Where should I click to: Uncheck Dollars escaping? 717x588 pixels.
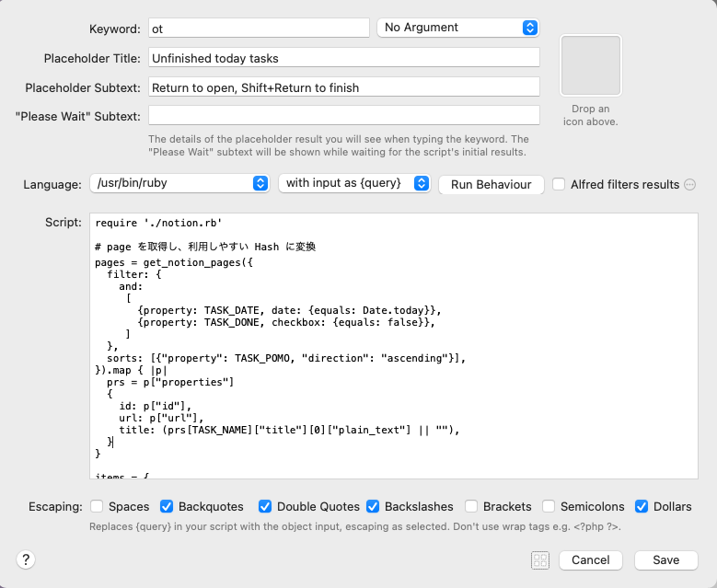642,506
